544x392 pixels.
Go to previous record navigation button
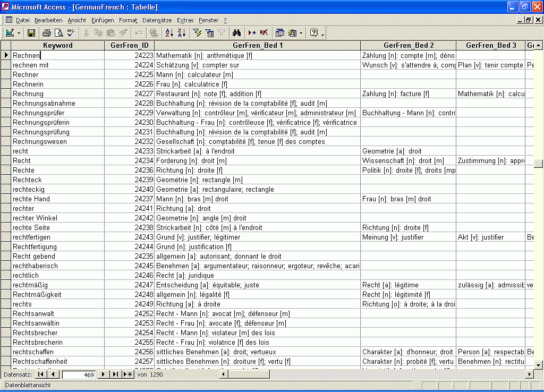53,374
